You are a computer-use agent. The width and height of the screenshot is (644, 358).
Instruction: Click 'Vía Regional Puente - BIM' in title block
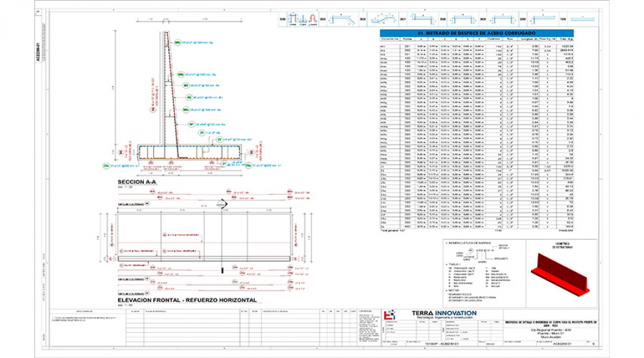[x=551, y=330]
